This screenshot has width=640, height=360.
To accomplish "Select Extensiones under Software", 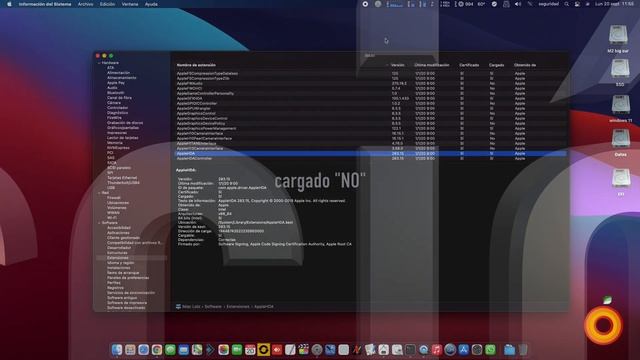I will [118, 258].
